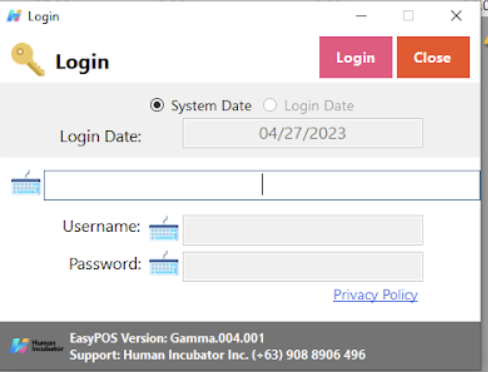Click the Password input field
488x372 pixels.
(303, 267)
